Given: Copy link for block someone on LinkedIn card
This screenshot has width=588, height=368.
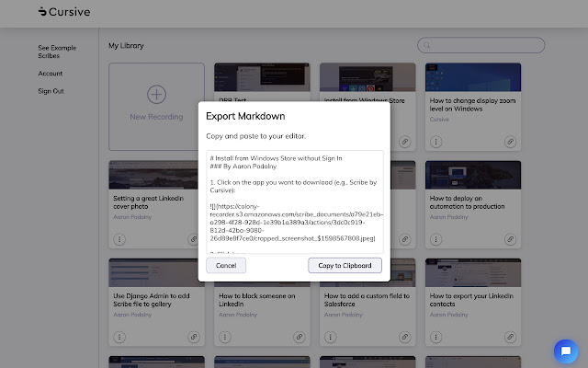Looking at the screenshot, I should point(300,338).
